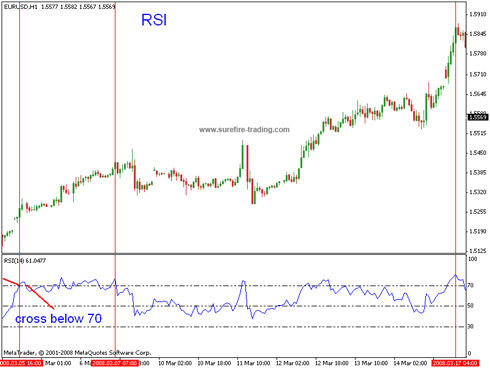Click the EURUSD,H1 chart header text
This screenshot has height=368, width=490.
coord(59,7)
